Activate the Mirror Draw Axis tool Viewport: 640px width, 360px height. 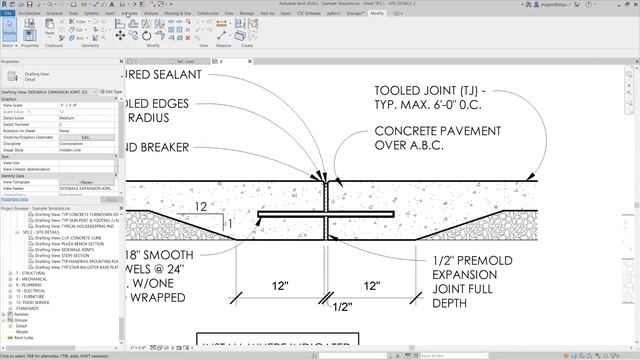pos(159,24)
